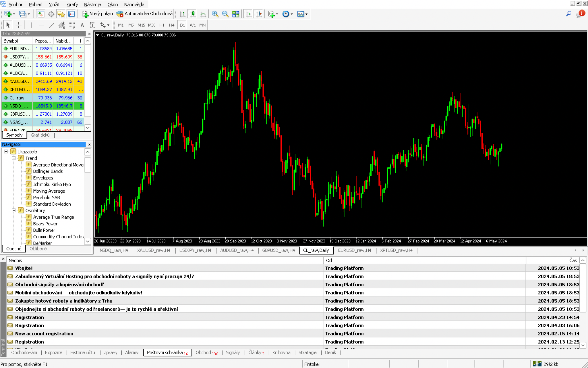Open New account registration message
Image resolution: width=588 pixels, height=368 pixels.
(x=165, y=333)
